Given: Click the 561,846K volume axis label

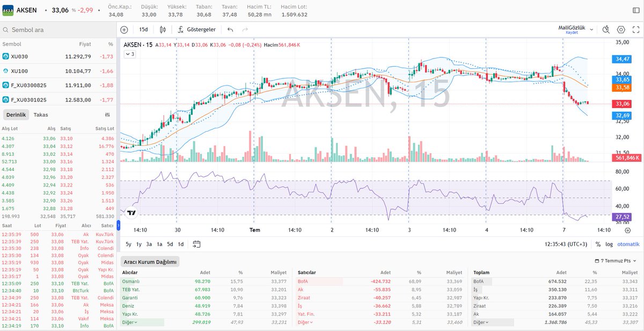Looking at the screenshot, I should pos(627,157).
